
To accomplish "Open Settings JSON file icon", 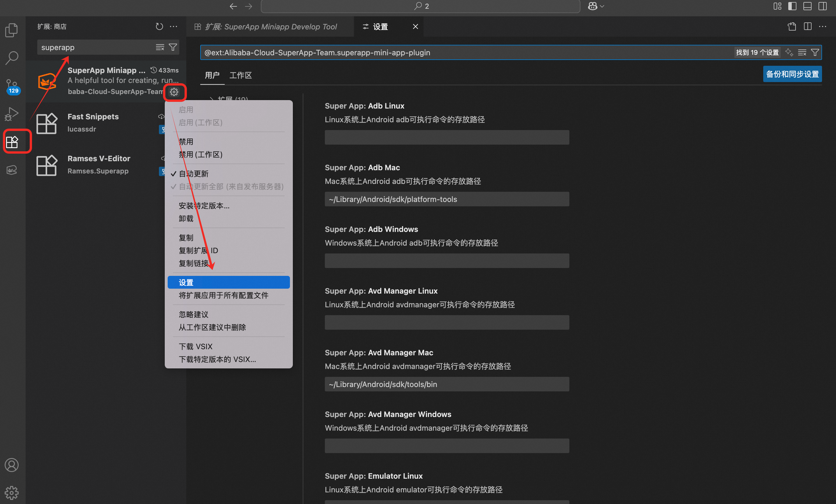I will tap(791, 26).
